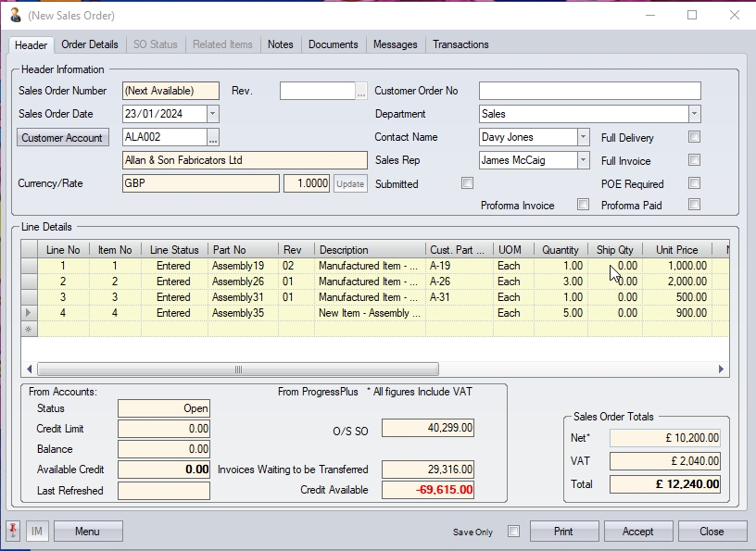Click the Accept button

[637, 532]
